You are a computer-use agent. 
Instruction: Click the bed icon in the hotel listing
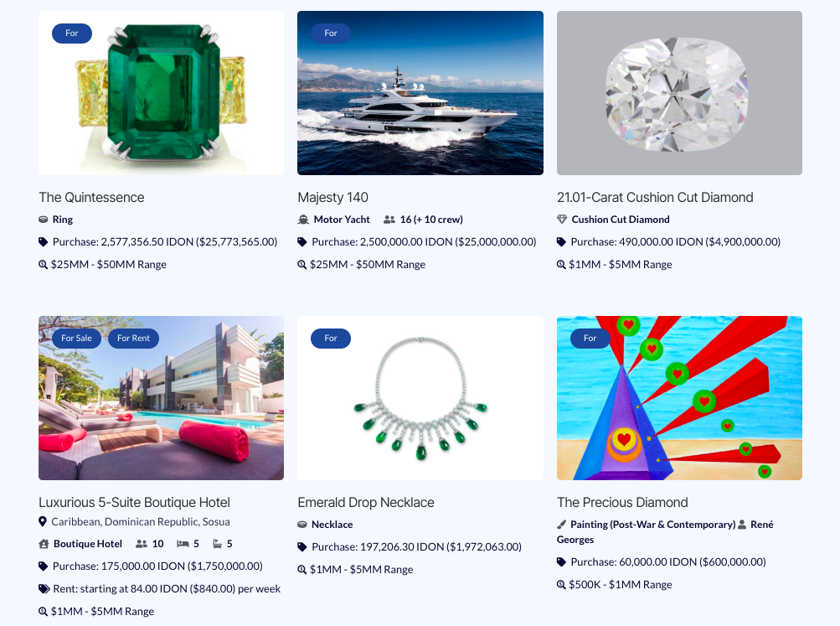(183, 544)
